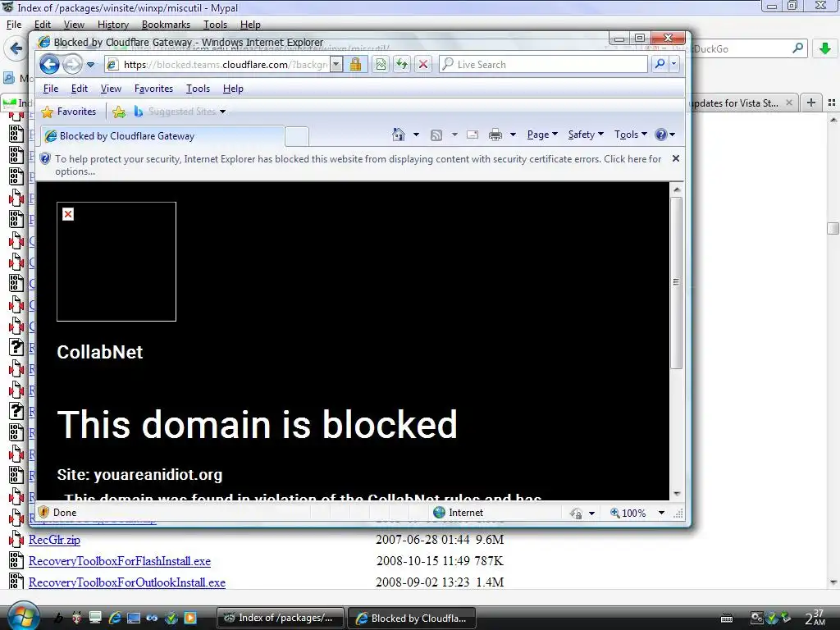840x630 pixels.
Task: Click the Add to Favorites Bar icon
Action: [119, 112]
